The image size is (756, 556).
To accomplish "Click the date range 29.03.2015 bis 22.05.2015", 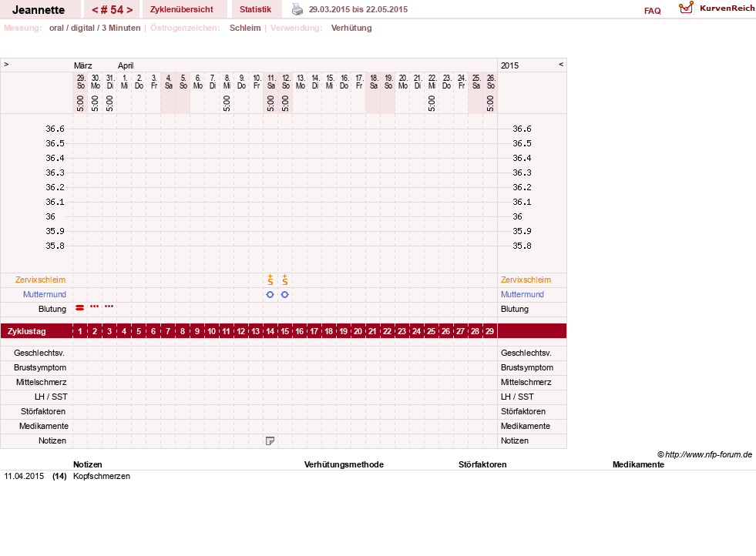I will [x=358, y=10].
